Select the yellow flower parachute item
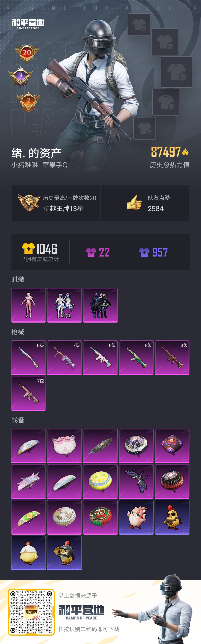The image size is (201, 644). tap(100, 481)
